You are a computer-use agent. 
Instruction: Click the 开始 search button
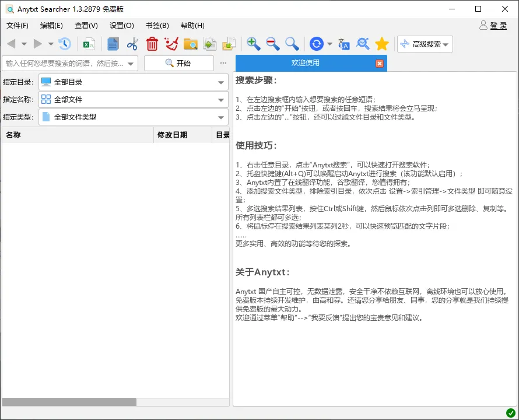179,63
